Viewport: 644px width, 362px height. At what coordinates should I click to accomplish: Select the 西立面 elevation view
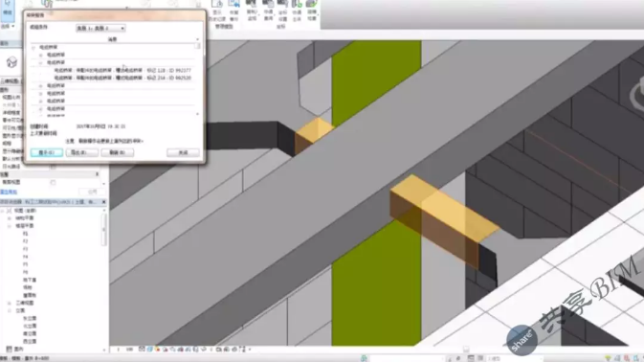[x=30, y=341]
